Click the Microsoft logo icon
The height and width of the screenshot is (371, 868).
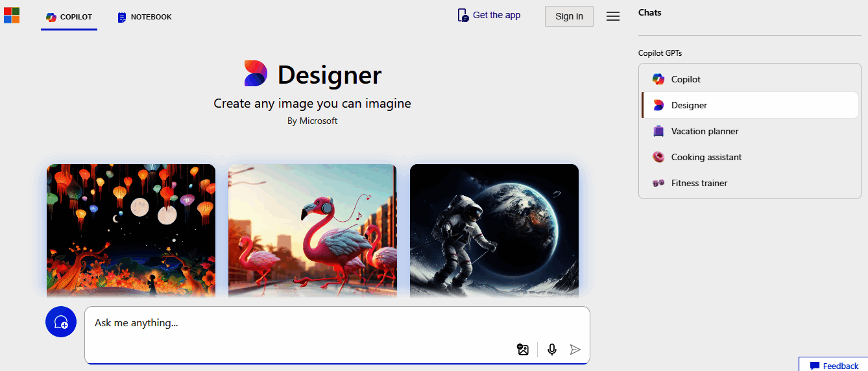tap(12, 15)
